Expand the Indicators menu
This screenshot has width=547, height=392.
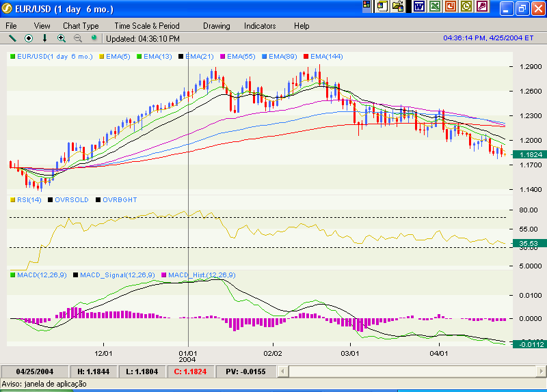coord(260,26)
